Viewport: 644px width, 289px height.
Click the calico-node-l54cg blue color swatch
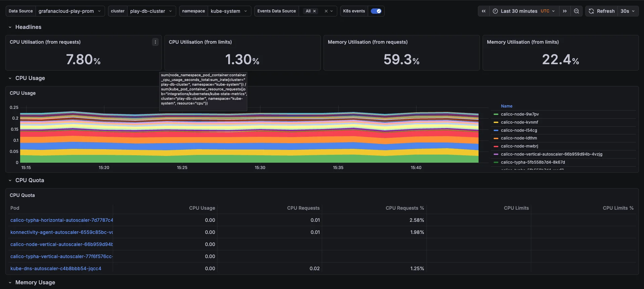pos(496,130)
